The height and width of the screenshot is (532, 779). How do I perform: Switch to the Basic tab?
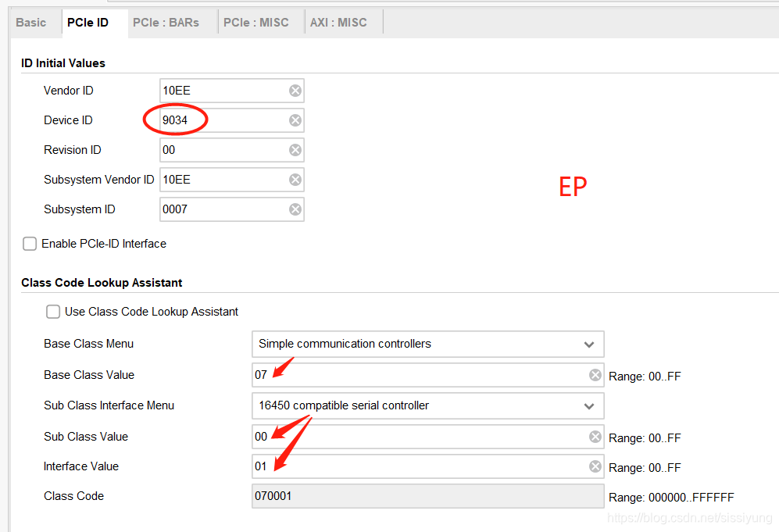30,23
